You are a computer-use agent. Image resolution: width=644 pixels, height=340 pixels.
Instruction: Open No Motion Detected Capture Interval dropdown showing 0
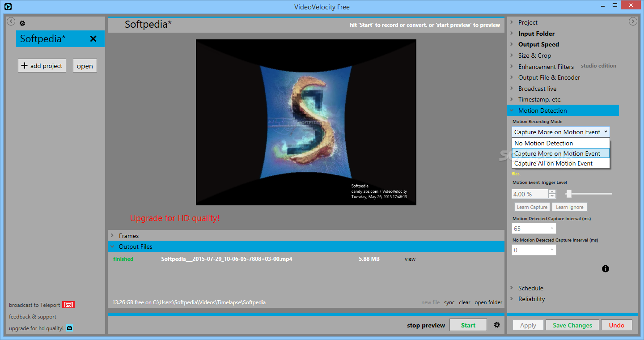[x=534, y=250]
